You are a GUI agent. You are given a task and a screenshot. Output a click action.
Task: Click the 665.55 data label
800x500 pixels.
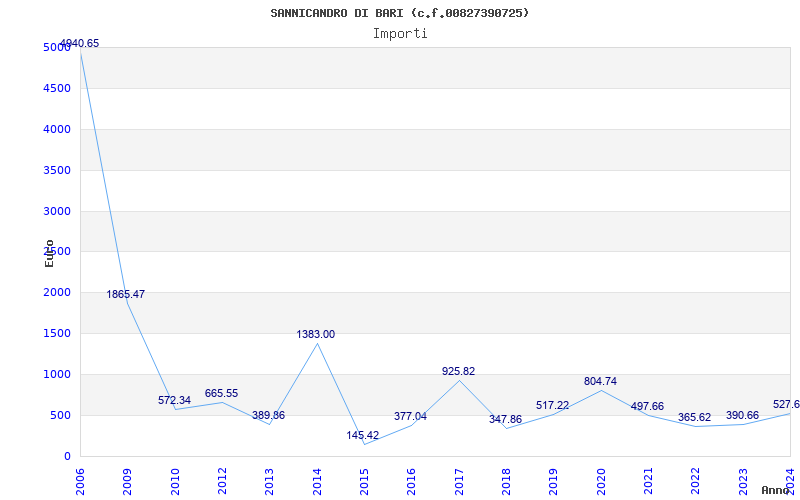click(x=221, y=393)
